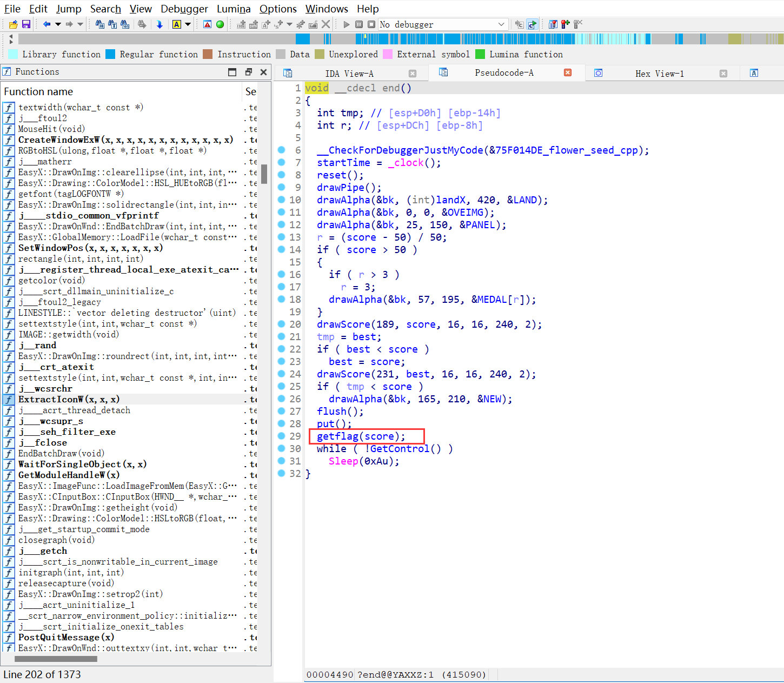Click the red warning triangle icon
The image size is (784, 683).
208,24
